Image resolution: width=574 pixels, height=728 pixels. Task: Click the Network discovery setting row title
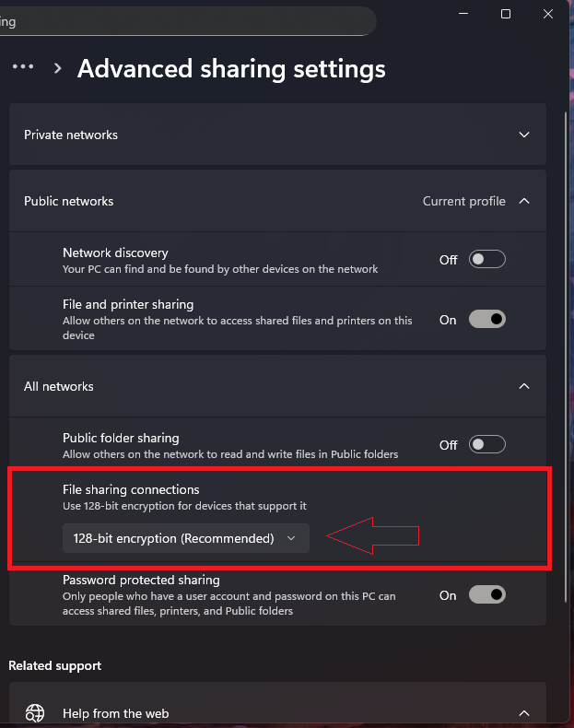(x=115, y=252)
